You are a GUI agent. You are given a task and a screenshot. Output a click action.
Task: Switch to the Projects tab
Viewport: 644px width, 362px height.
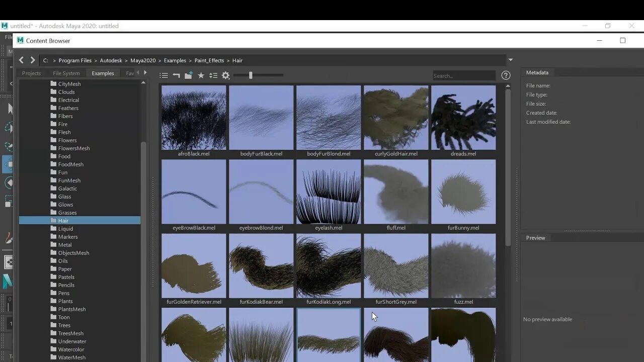coord(31,73)
